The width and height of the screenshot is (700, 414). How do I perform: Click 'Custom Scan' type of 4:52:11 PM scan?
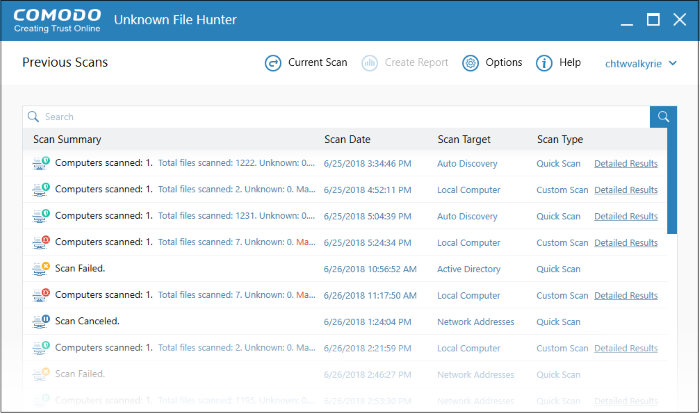(562, 190)
